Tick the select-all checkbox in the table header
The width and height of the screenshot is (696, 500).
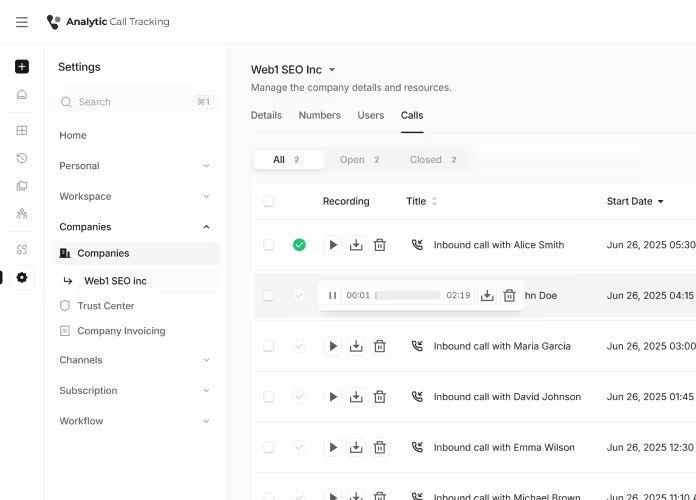click(x=268, y=201)
